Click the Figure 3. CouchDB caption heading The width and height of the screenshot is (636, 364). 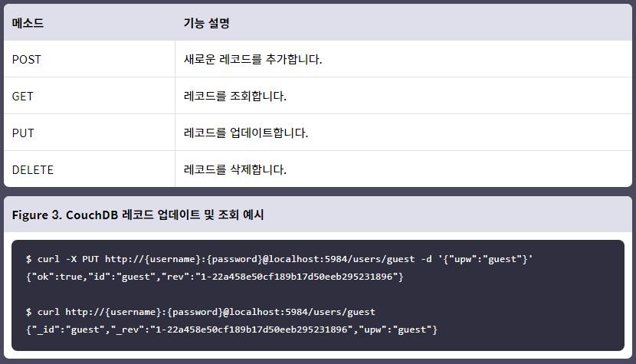(x=138, y=215)
